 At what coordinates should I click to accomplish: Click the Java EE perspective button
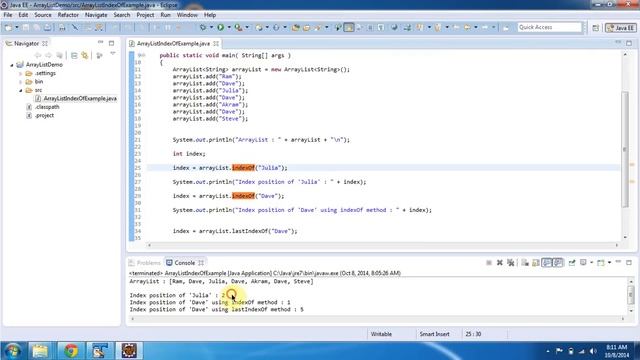pyautogui.click(x=620, y=28)
